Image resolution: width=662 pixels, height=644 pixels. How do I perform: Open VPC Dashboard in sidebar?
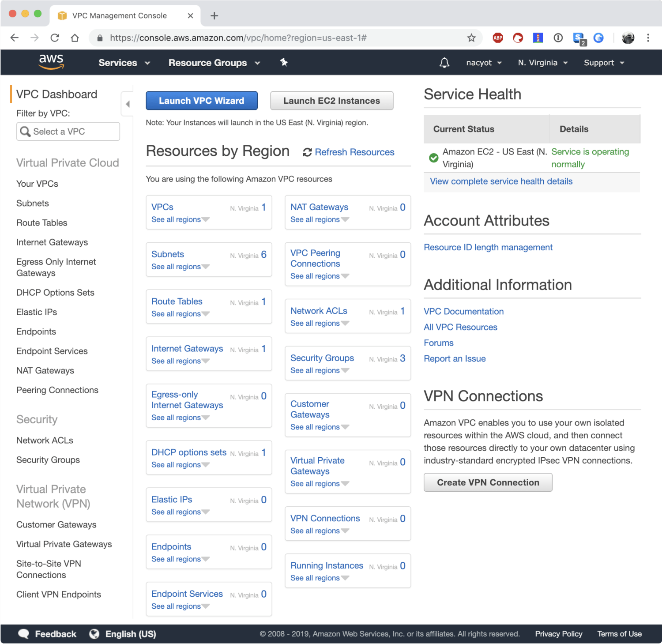56,94
